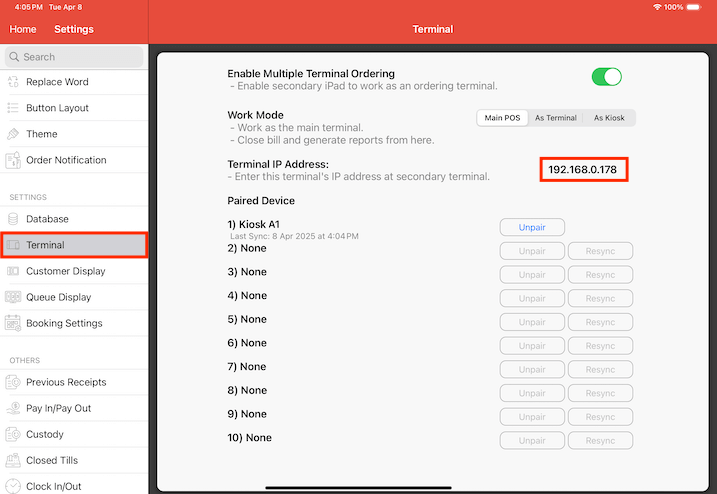
Task: Click the Last Sync timestamp text
Action: pos(294,236)
